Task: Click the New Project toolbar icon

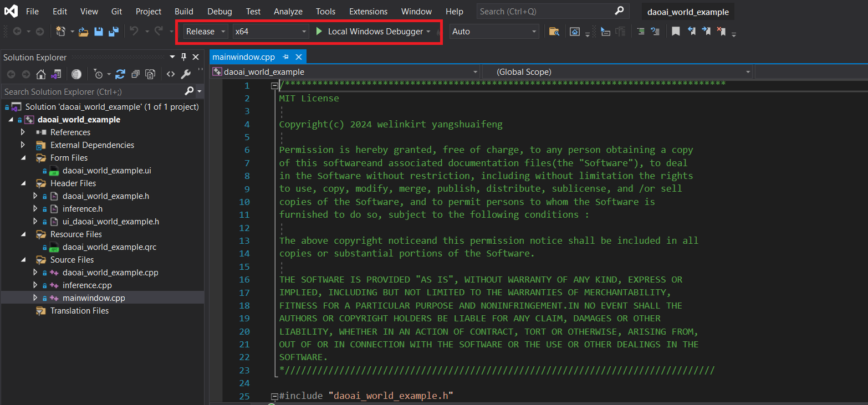Action: (x=61, y=32)
